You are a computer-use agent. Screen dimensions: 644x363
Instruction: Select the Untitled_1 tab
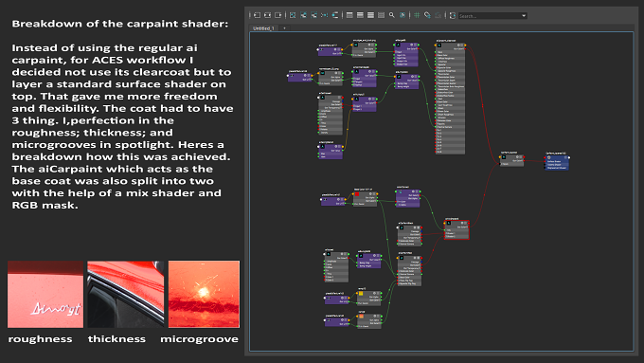(x=263, y=28)
